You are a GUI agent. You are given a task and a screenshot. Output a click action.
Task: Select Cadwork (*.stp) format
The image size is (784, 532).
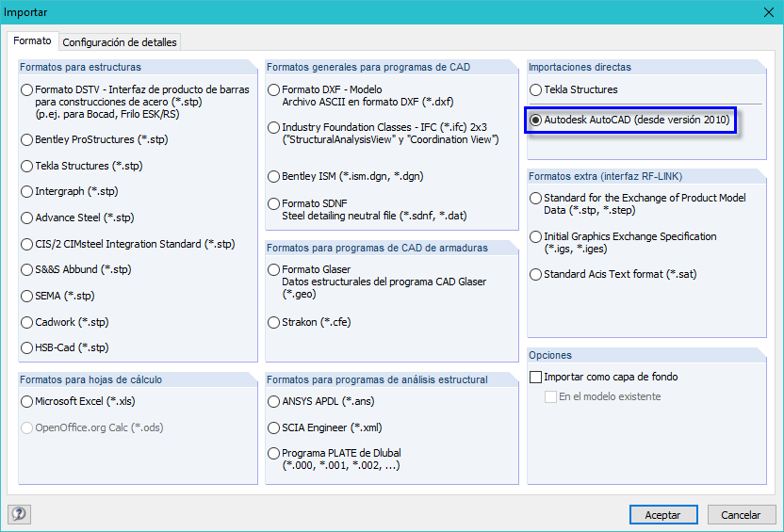point(27,322)
